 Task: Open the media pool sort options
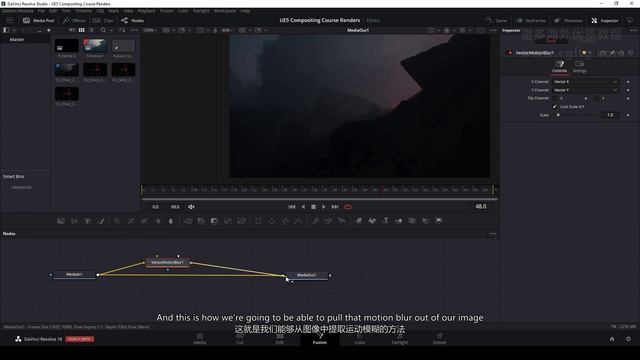[122, 30]
